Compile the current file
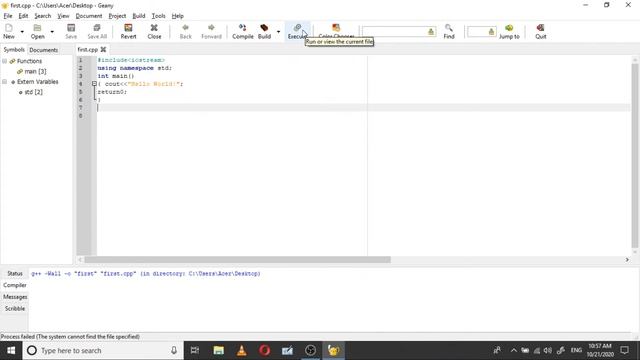 pos(243,31)
